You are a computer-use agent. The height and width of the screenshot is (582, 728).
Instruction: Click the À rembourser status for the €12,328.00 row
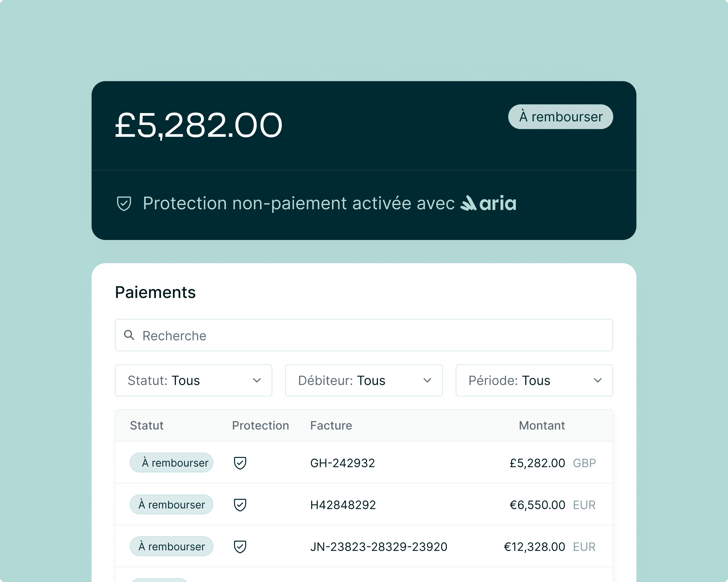172,547
